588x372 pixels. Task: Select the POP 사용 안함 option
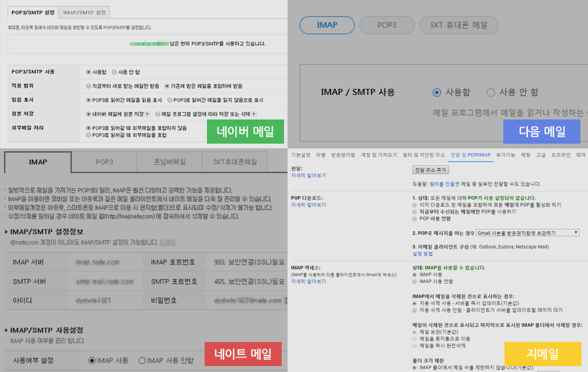tap(415, 218)
